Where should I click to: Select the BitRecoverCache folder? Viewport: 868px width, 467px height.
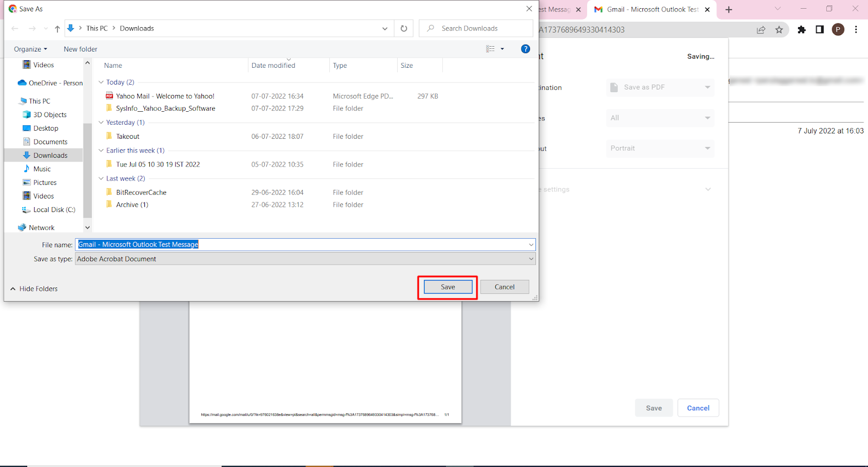pyautogui.click(x=141, y=193)
